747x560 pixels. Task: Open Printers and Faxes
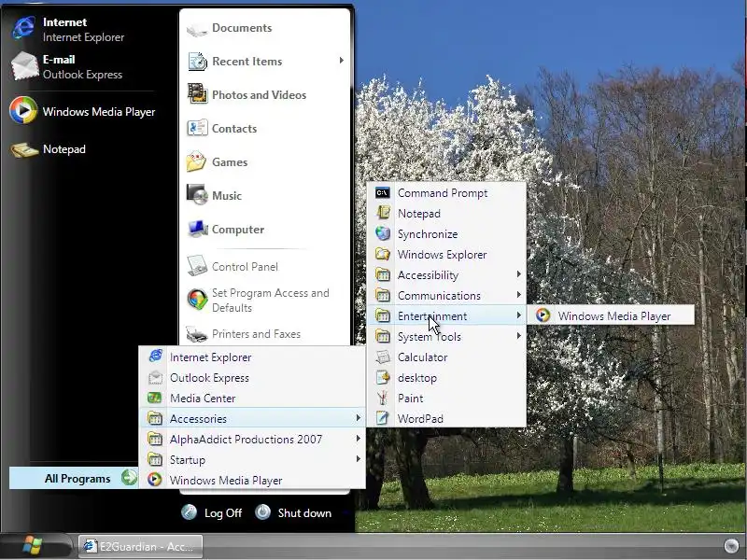(x=244, y=334)
